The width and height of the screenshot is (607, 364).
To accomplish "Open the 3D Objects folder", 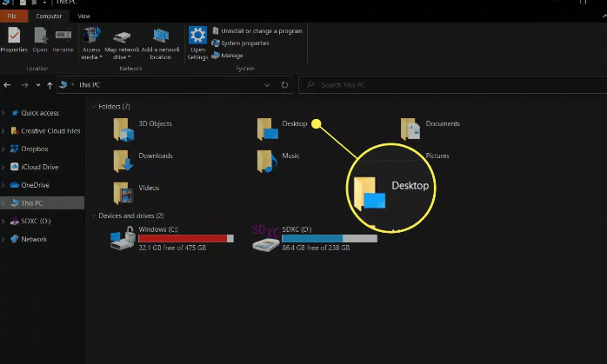I will point(126,129).
